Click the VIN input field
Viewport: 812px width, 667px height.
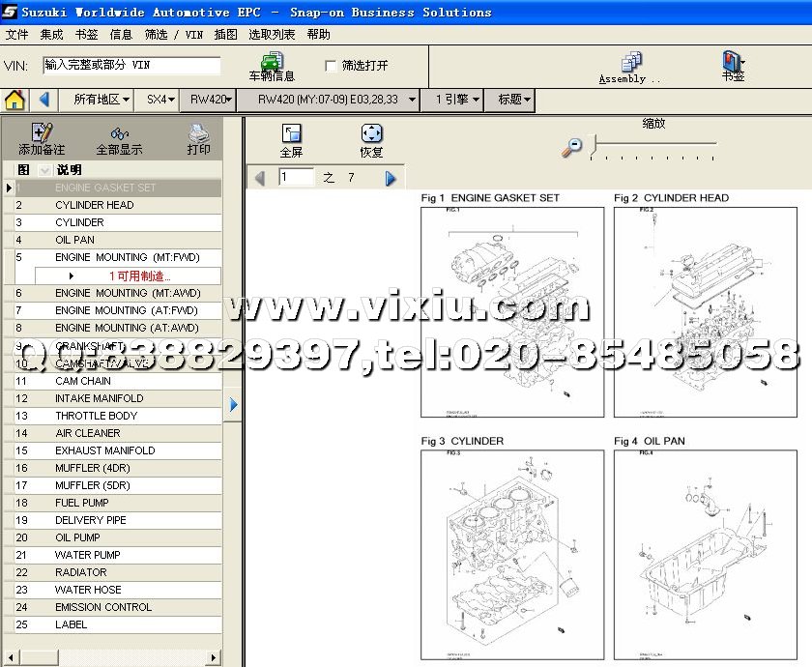131,66
